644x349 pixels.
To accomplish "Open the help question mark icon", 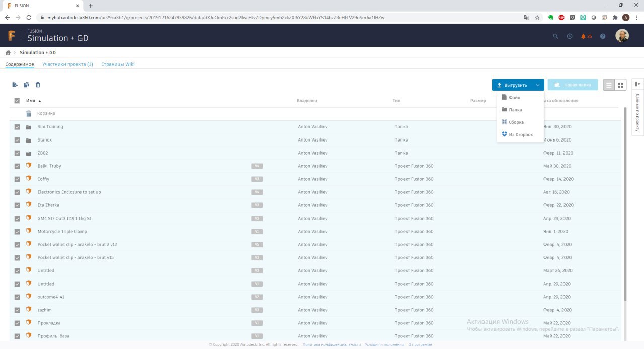I will point(603,36).
